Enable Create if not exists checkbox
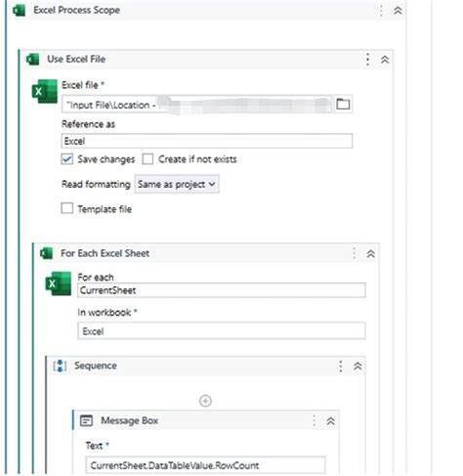The image size is (463, 476). (147, 159)
